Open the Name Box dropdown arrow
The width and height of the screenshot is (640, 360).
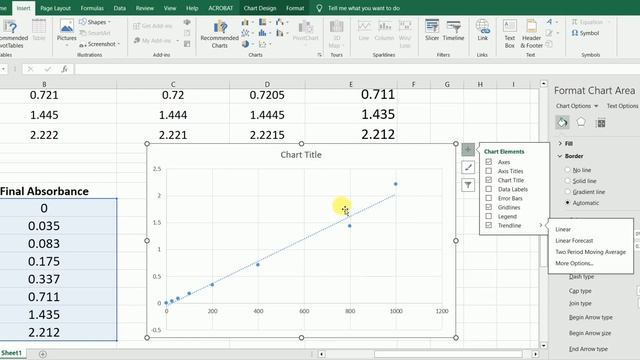click(4, 69)
